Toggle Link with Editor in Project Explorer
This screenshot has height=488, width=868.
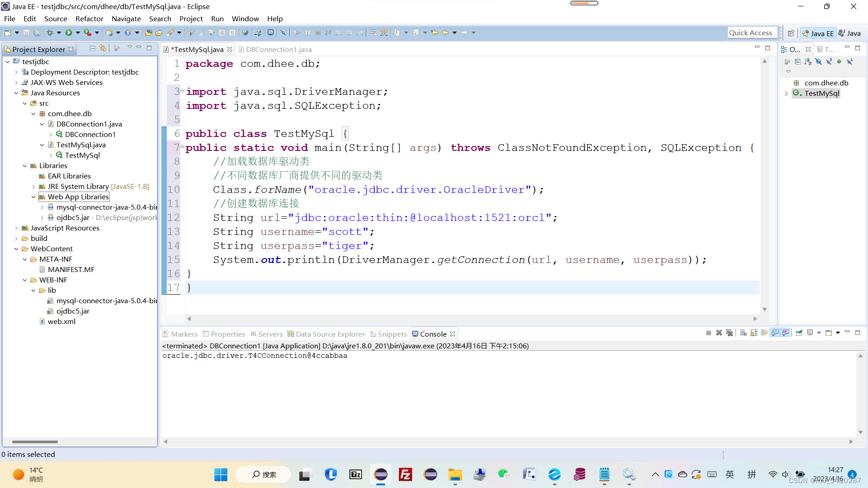click(103, 48)
